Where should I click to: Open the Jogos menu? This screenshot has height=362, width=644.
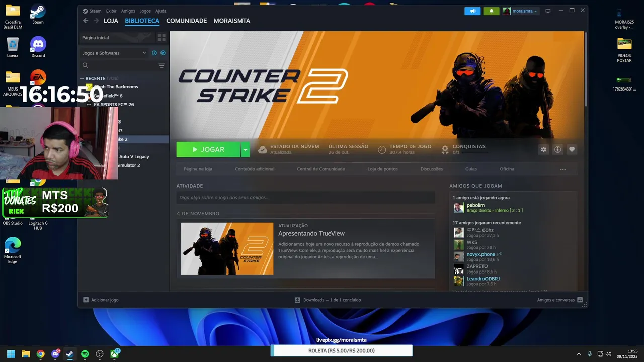[x=145, y=11]
